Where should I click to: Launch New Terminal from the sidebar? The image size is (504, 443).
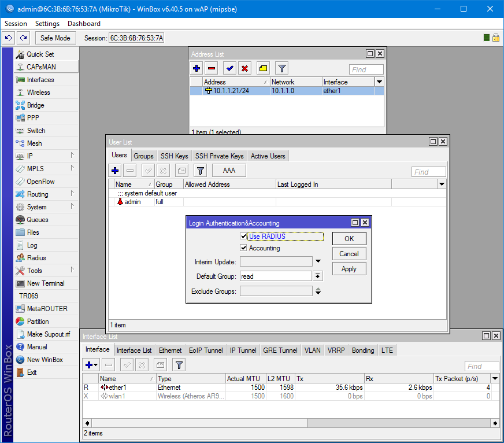click(46, 283)
